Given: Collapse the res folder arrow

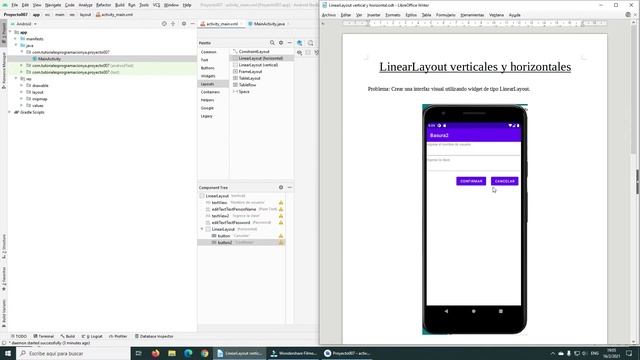Looking at the screenshot, I should coord(16,78).
